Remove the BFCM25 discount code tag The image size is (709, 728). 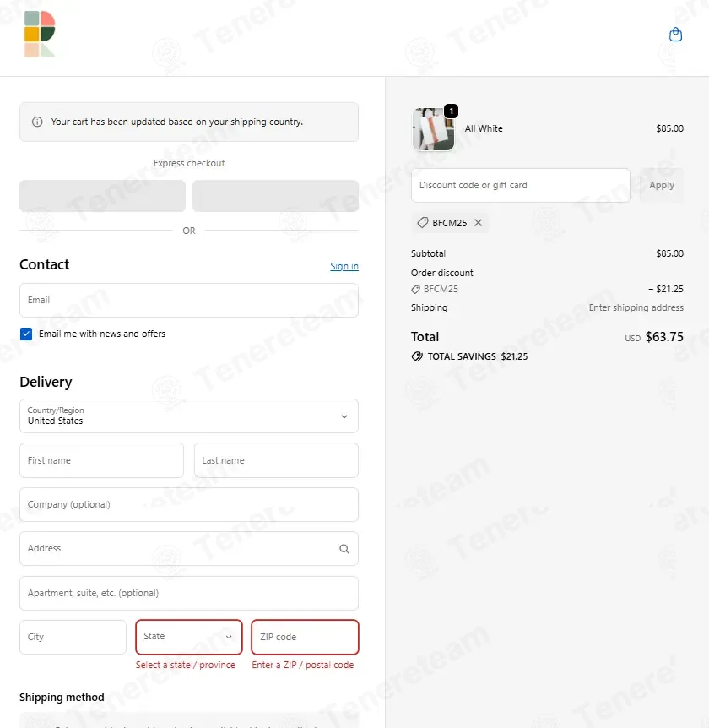(479, 223)
